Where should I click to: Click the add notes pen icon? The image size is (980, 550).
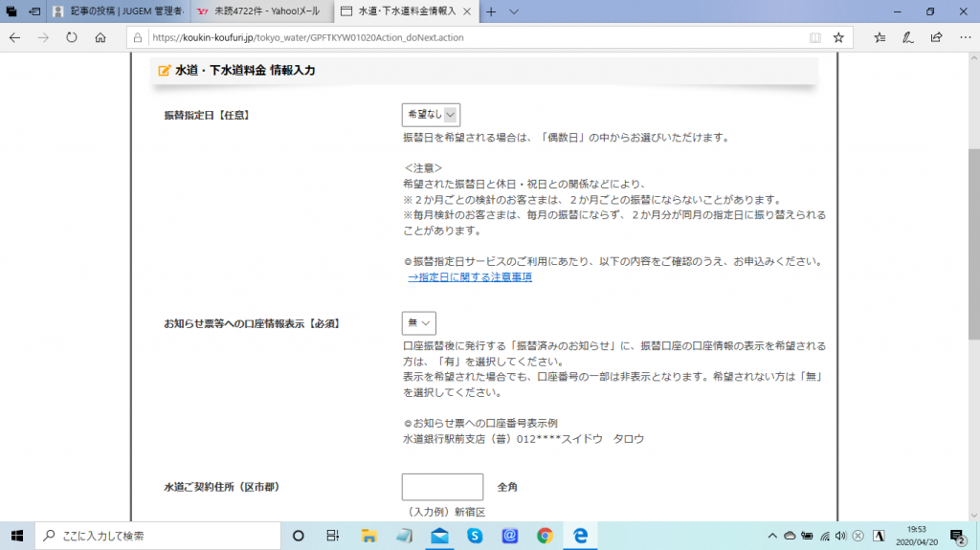[907, 37]
